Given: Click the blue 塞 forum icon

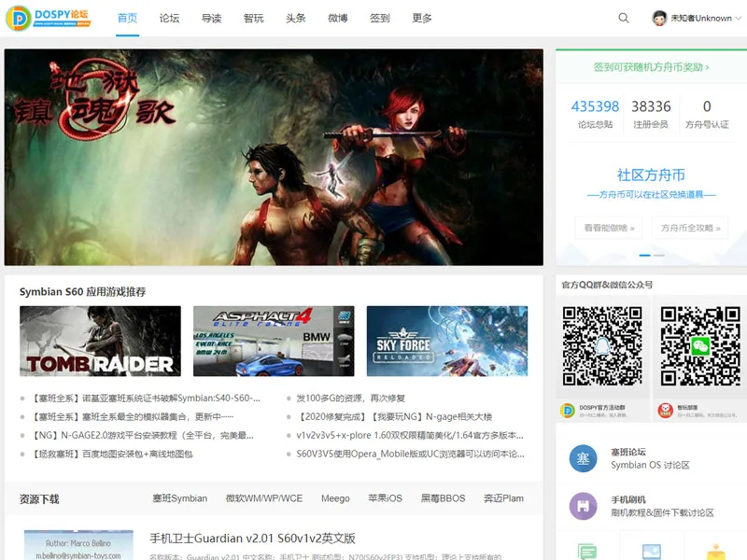Looking at the screenshot, I should [x=583, y=458].
